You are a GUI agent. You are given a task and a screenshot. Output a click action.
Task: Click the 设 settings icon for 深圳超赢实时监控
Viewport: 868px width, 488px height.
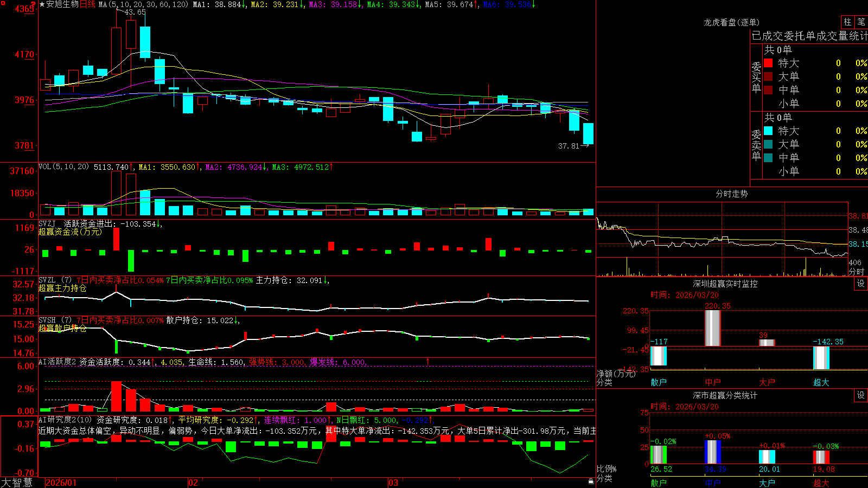(861, 284)
